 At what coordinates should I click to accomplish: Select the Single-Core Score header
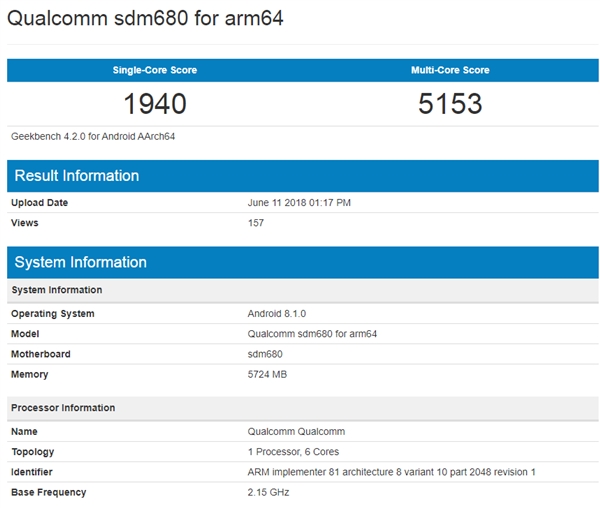click(x=154, y=70)
